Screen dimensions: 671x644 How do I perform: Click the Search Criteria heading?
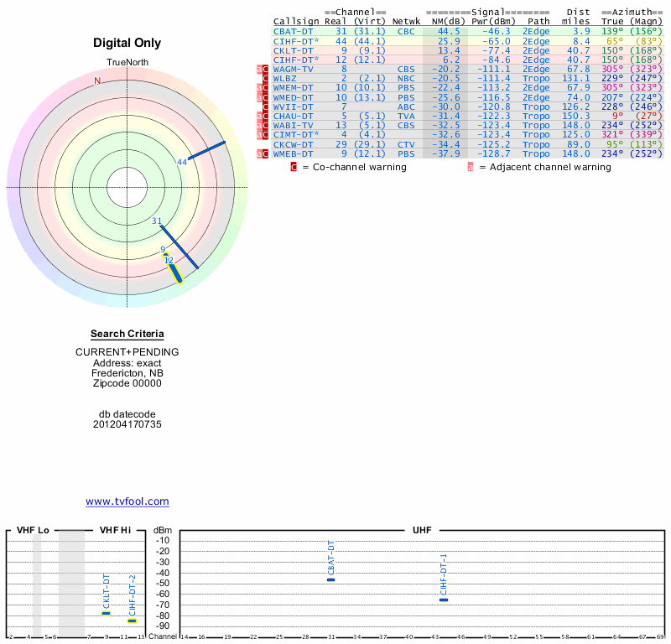(127, 334)
